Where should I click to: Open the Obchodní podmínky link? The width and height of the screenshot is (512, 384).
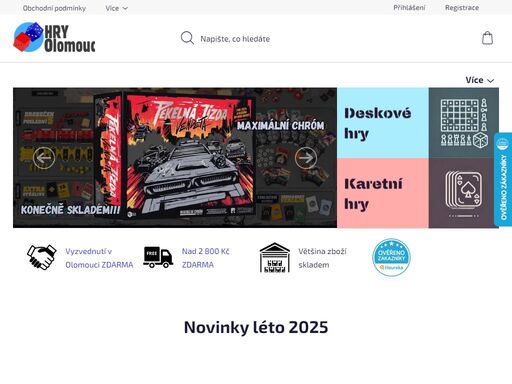point(54,8)
